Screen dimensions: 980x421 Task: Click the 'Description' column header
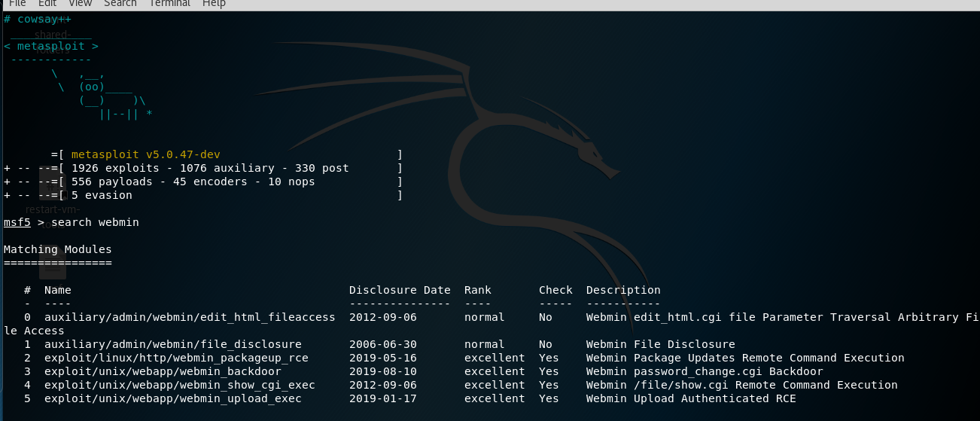pyautogui.click(x=623, y=291)
